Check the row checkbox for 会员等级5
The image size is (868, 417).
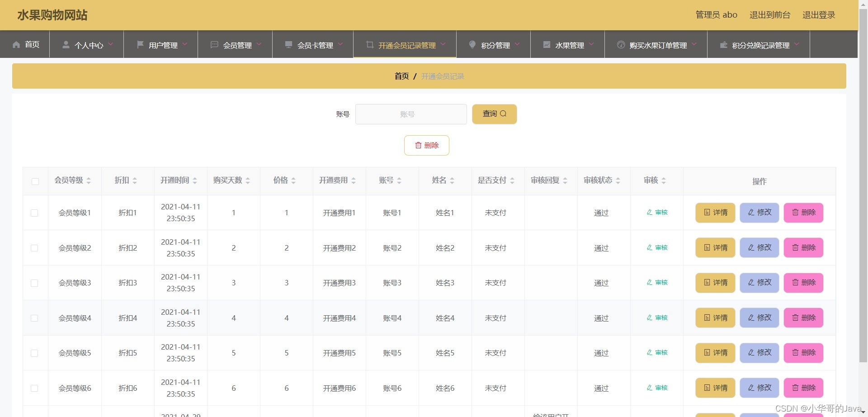(34, 353)
